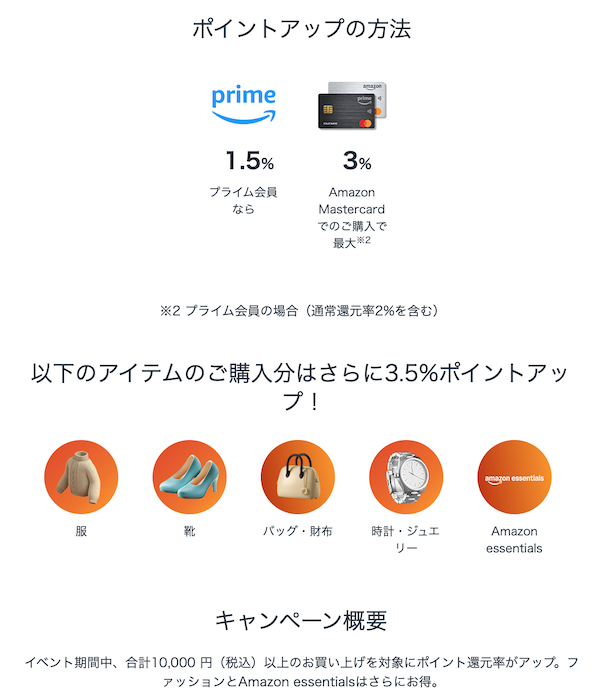Click the ※2 Prime member footnote text

pyautogui.click(x=299, y=311)
